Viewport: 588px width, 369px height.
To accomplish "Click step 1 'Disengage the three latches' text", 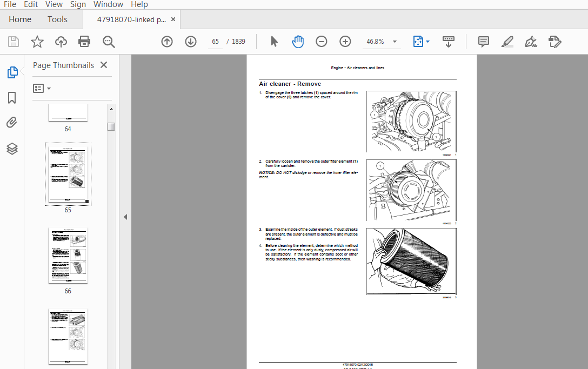I will (x=311, y=95).
